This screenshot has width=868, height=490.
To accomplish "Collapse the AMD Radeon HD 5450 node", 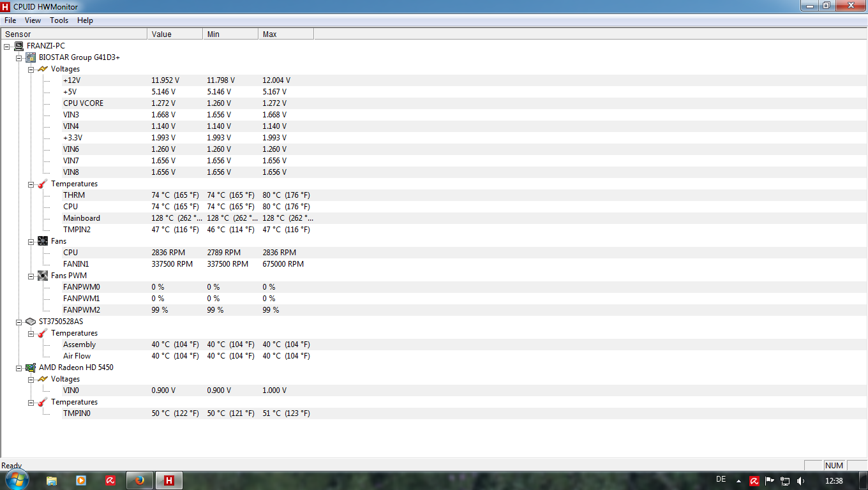I will pos(19,367).
